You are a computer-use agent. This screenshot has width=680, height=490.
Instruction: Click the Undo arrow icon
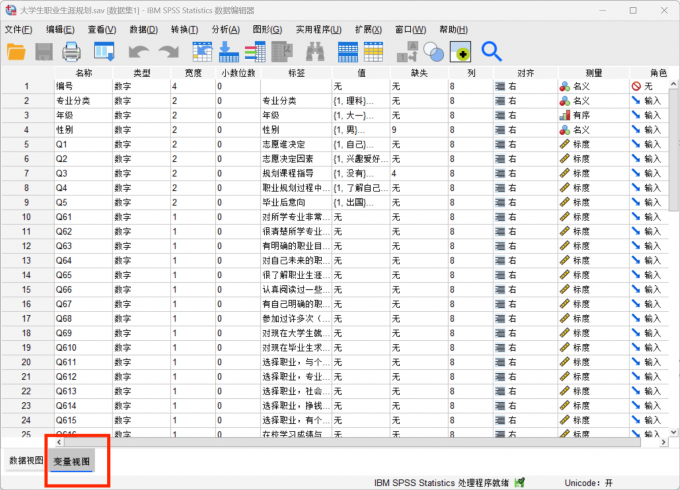pos(138,51)
